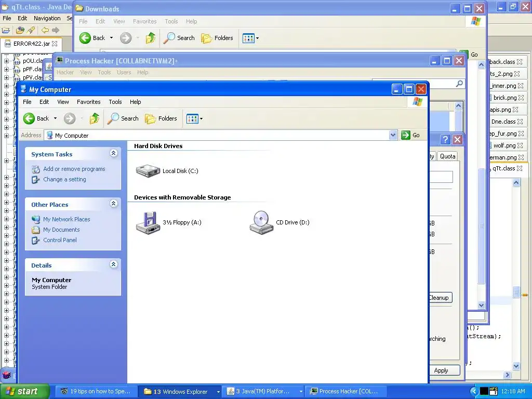Select the 3½ Floppy (A:) drive icon
Image resolution: width=532 pixels, height=399 pixels.
[148, 222]
